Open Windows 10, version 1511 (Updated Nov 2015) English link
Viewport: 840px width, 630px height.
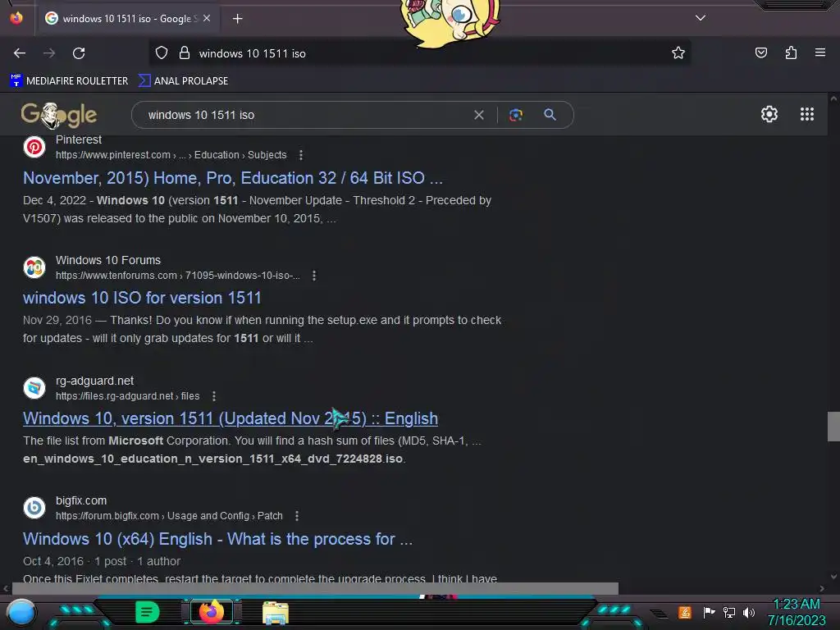231,418
